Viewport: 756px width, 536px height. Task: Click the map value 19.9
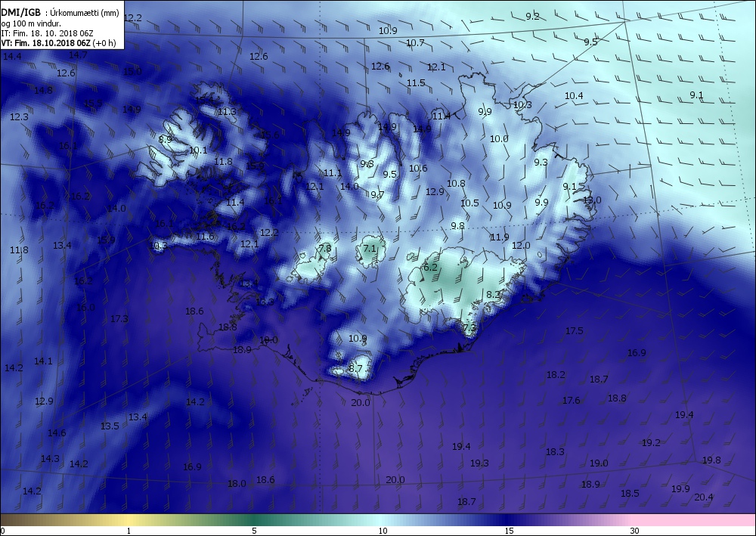pos(681,489)
